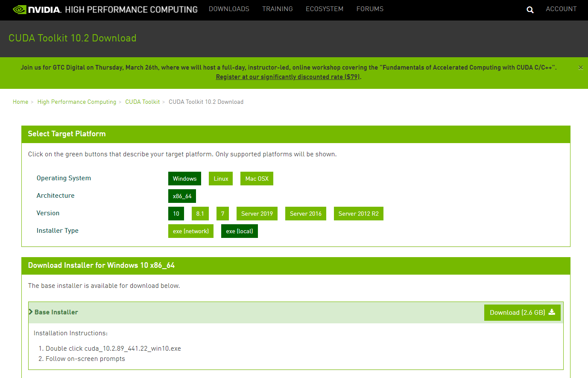
Task: Click the cuda_10.2.89_441.22_win10.exe instruction line
Action: coord(113,349)
